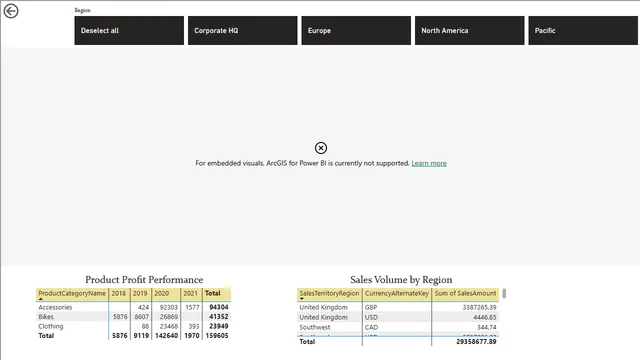640x360 pixels.
Task: Open the Learn more link
Action: [x=429, y=163]
